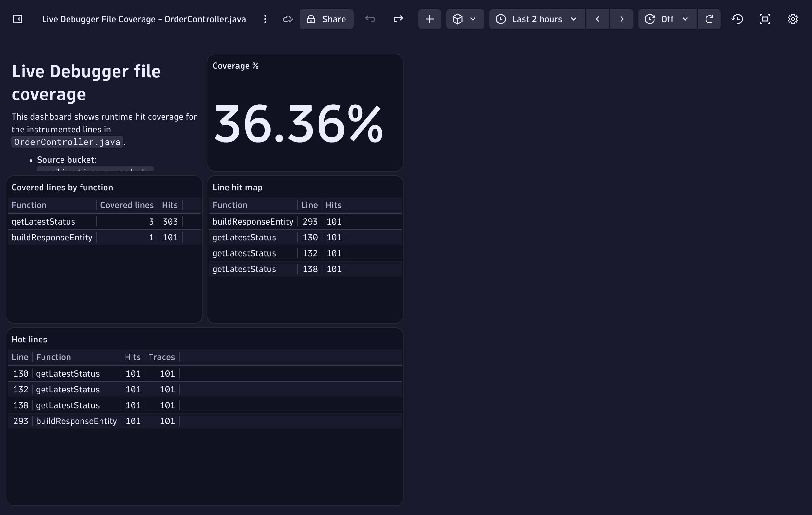This screenshot has width=812, height=515.
Task: Sort by Function column in Covered lines table
Action: pos(29,205)
